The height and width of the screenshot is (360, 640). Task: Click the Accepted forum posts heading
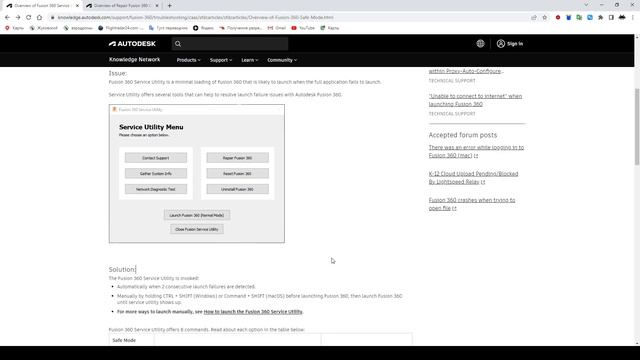point(463,135)
